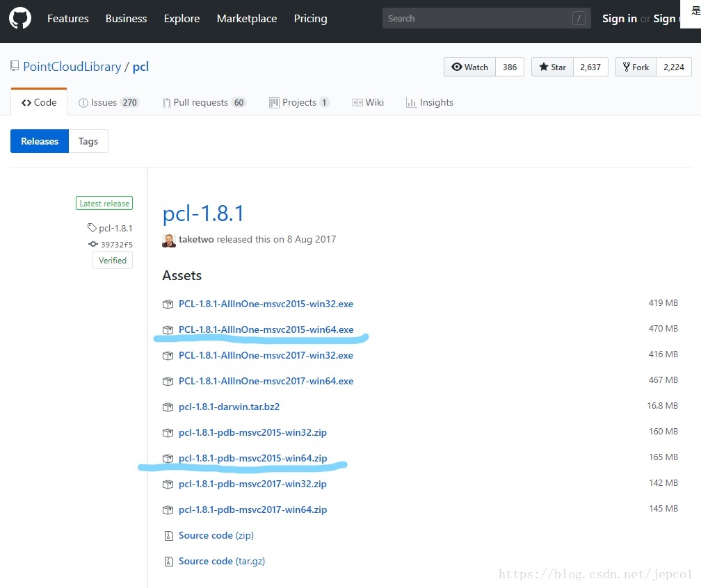Click file icon for Source code (tar.gz)
The width and height of the screenshot is (701, 588).
pyautogui.click(x=168, y=561)
